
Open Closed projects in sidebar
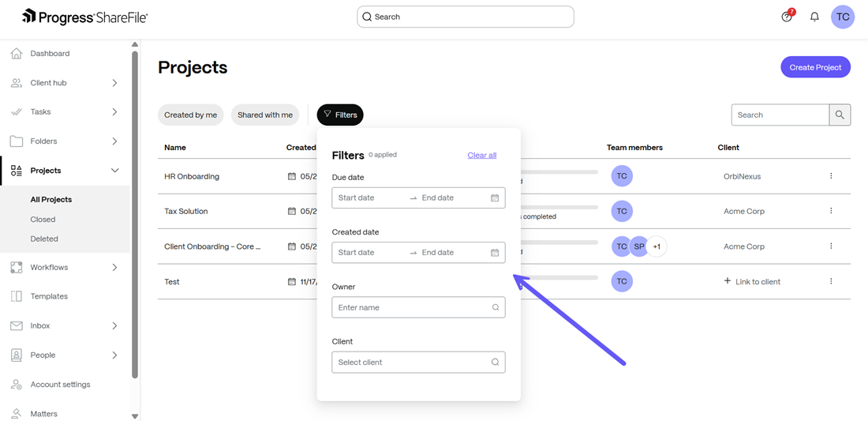pyautogui.click(x=43, y=220)
